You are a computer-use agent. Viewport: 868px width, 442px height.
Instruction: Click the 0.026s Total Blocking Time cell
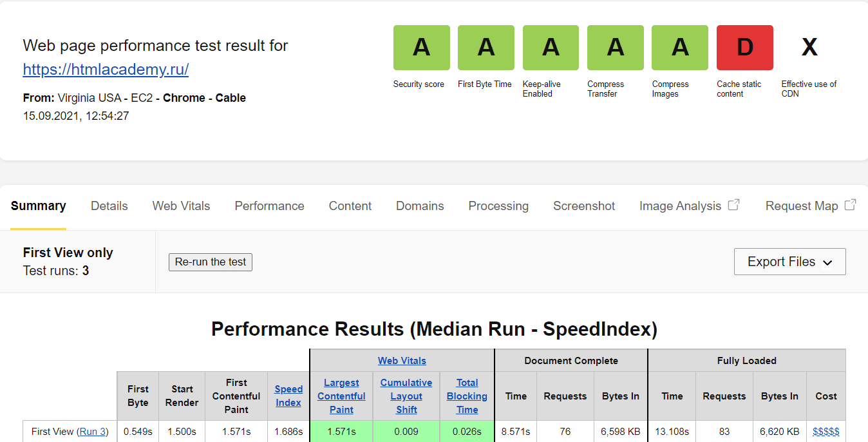467,432
